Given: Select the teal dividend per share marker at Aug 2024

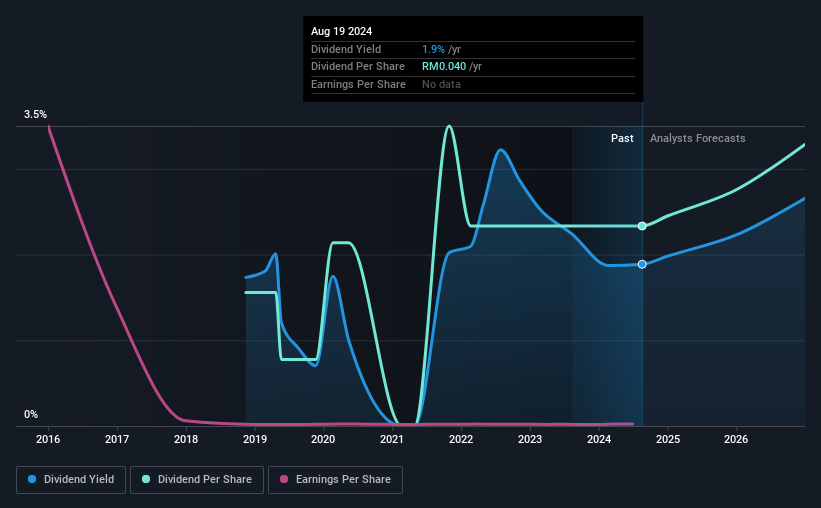Looking at the screenshot, I should pyautogui.click(x=642, y=226).
